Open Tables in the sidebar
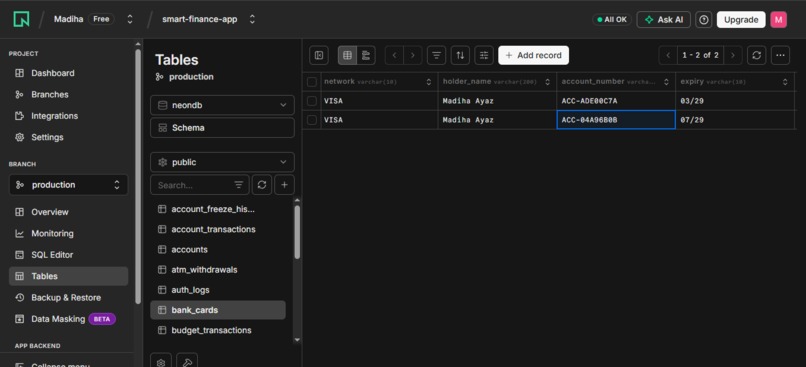 (68, 276)
